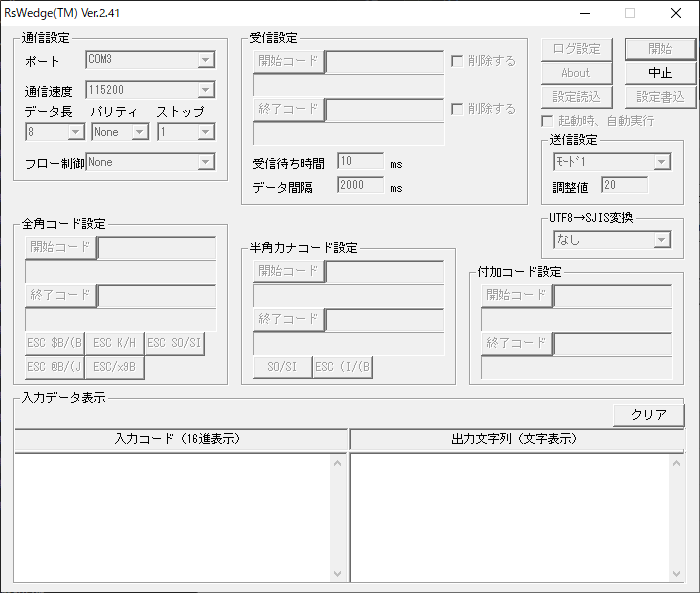Click the 入力コード（16進表示） column header
The height and width of the screenshot is (593, 700).
click(181, 439)
